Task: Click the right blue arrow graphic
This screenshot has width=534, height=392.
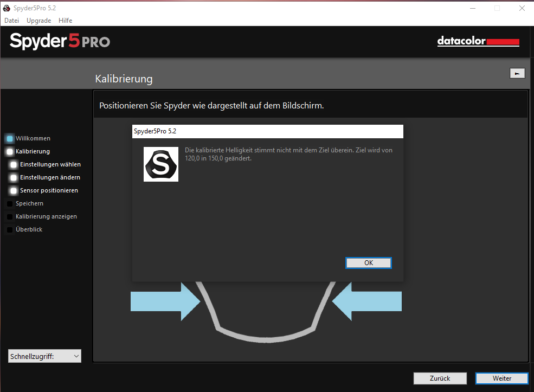Action: pyautogui.click(x=367, y=301)
